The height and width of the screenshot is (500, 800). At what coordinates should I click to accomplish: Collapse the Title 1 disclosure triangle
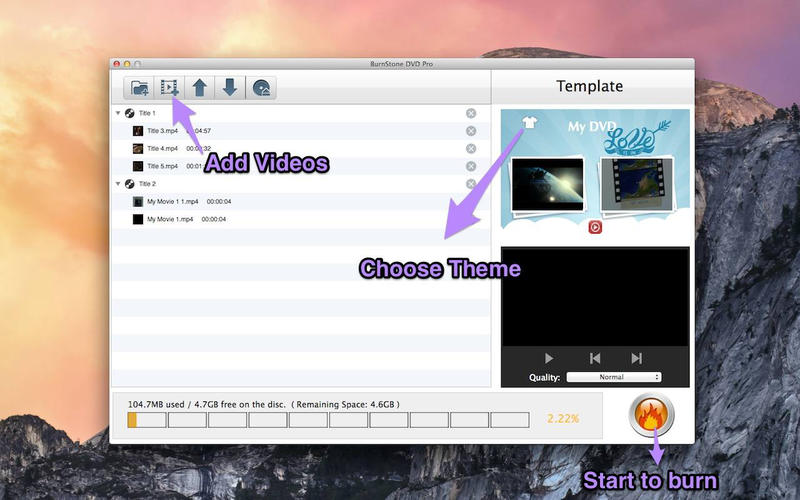118,113
